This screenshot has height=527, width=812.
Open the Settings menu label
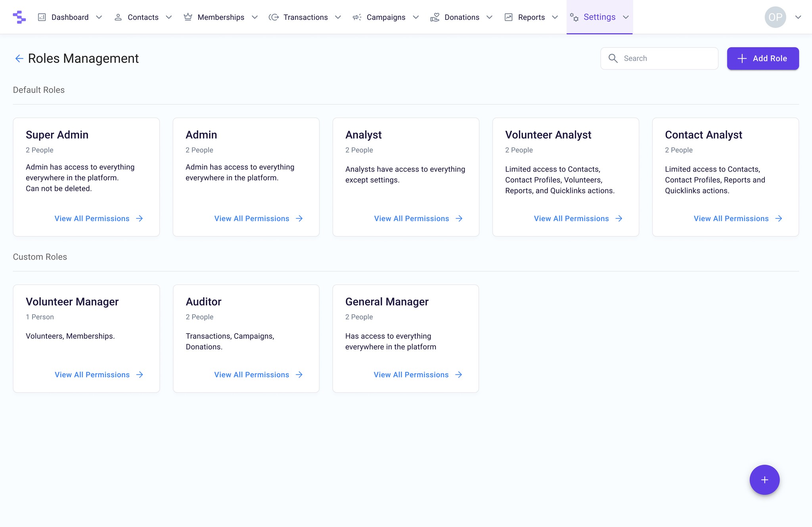pyautogui.click(x=599, y=17)
